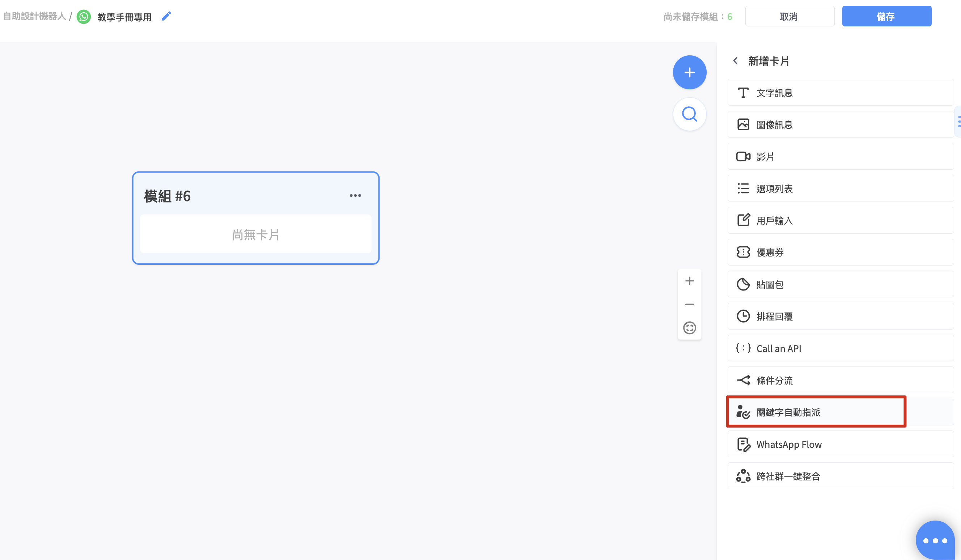Zoom out of the canvas
This screenshot has width=961, height=560.
689,304
